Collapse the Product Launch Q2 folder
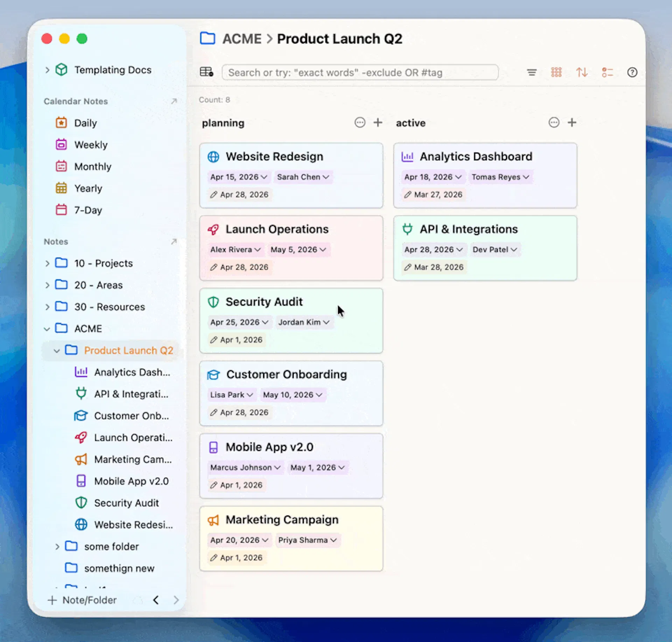 [57, 350]
